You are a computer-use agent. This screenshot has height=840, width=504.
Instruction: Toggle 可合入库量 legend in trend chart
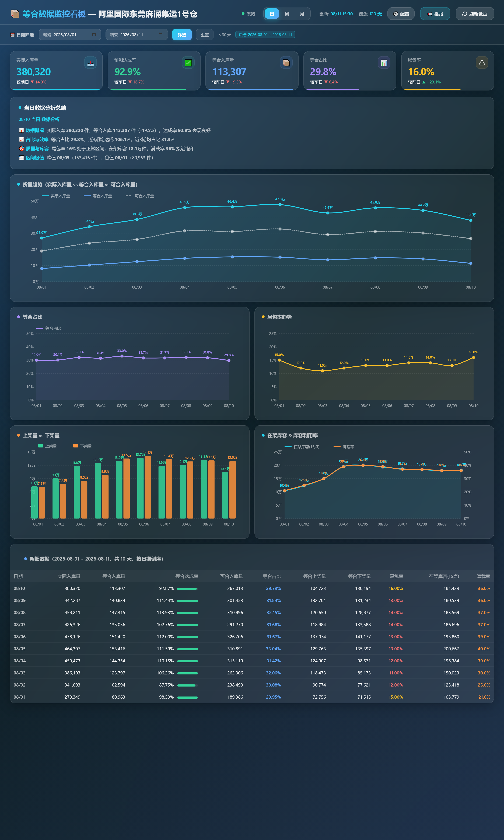140,196
